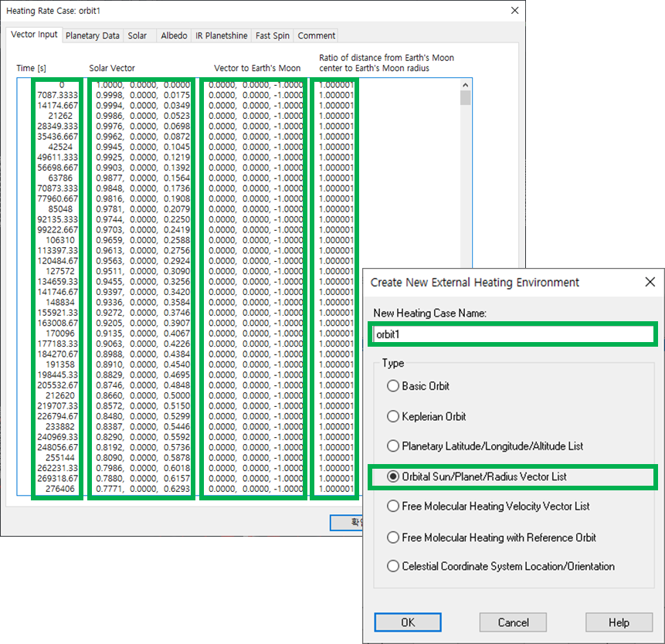This screenshot has width=665, height=644.
Task: Switch to the Albedo tab
Action: [174, 36]
